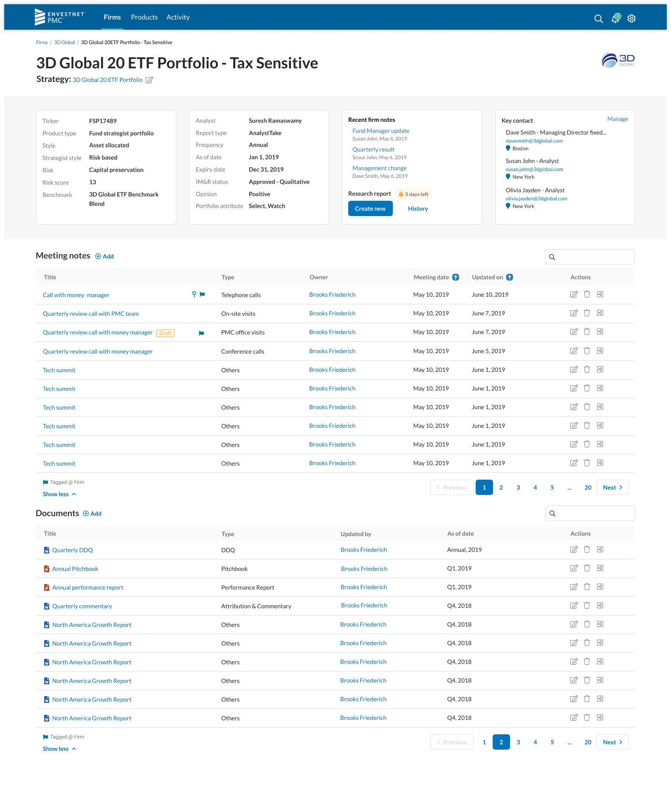Email susan.john@3dglobal.com
Image resolution: width=671 pixels, height=812 pixels.
(x=534, y=169)
